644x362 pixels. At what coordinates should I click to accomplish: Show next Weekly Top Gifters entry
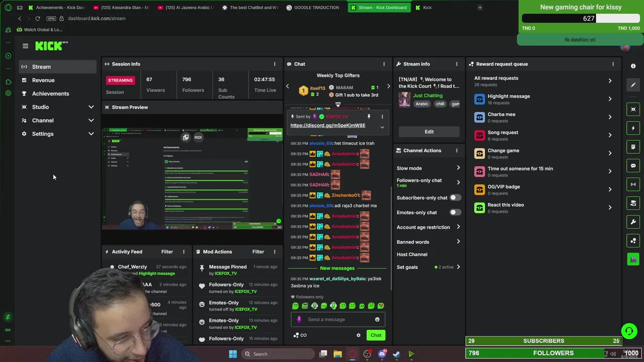coord(388,86)
